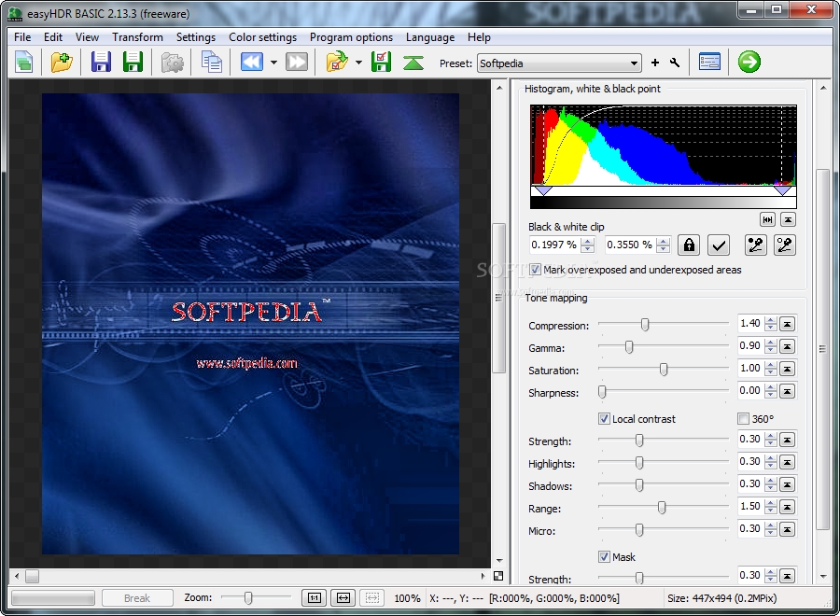Screen dimensions: 840x616
Task: Open the Help menu
Action: point(479,37)
